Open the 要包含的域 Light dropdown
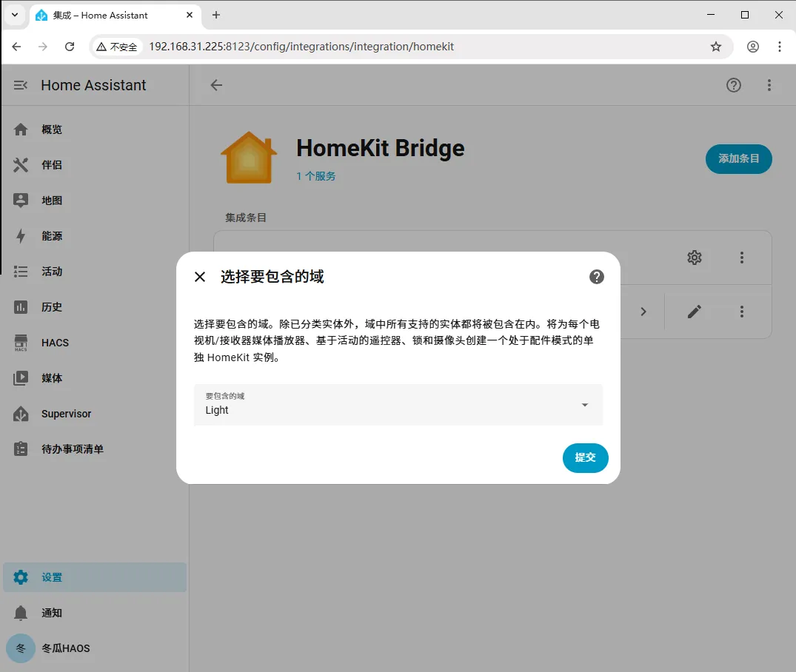 (x=398, y=405)
